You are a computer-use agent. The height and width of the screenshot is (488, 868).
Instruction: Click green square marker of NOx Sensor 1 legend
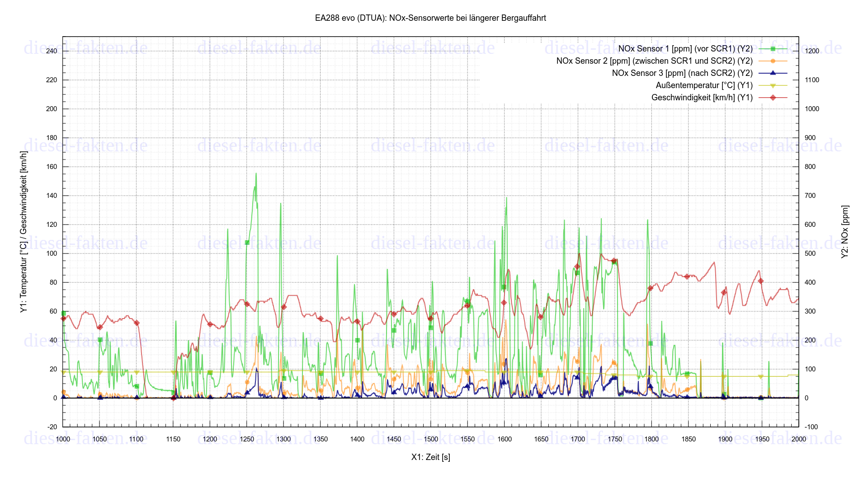click(x=773, y=49)
